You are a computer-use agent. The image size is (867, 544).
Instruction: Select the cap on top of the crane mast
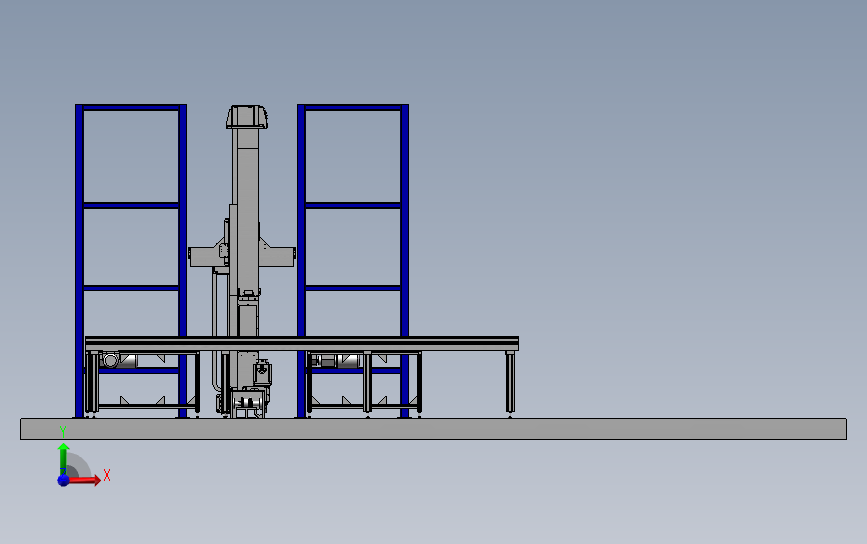(247, 117)
